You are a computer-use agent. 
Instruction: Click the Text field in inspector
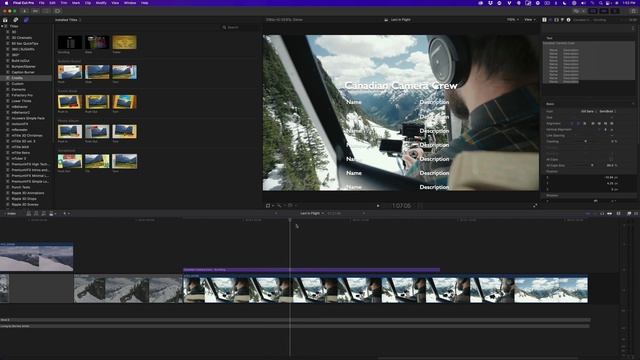[x=589, y=63]
